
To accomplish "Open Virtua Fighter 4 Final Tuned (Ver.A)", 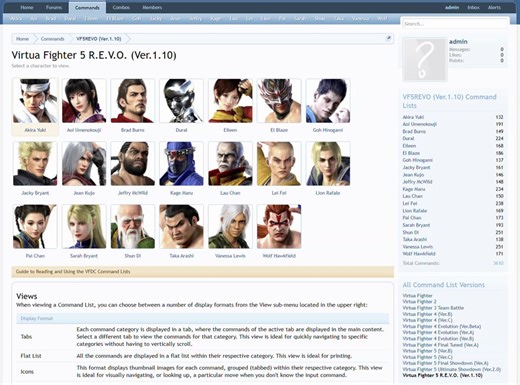I will coord(440,345).
